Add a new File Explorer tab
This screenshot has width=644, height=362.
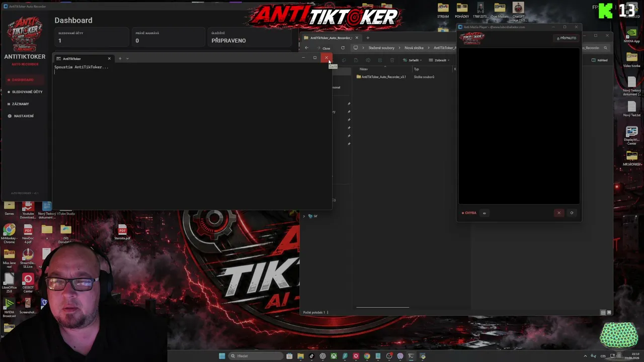[x=368, y=38]
